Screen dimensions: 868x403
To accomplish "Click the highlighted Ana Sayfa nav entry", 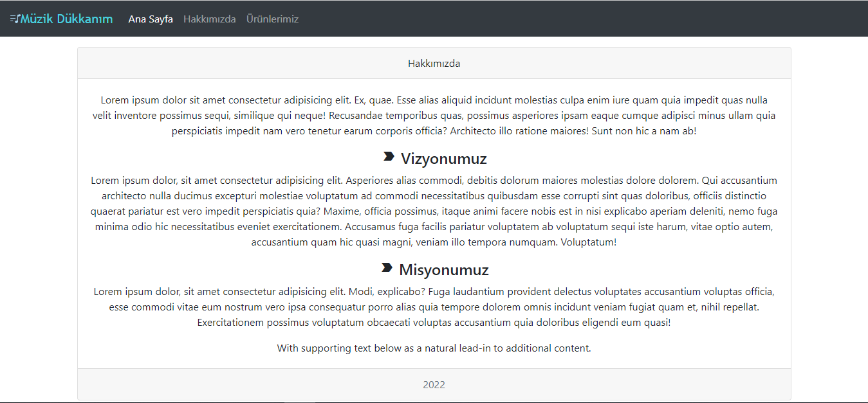I will point(150,19).
